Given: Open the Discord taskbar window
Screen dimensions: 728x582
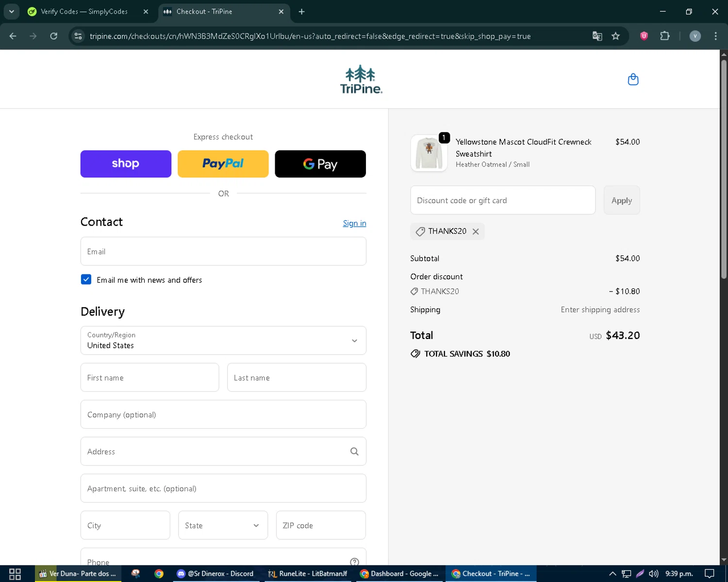Looking at the screenshot, I should (x=215, y=574).
